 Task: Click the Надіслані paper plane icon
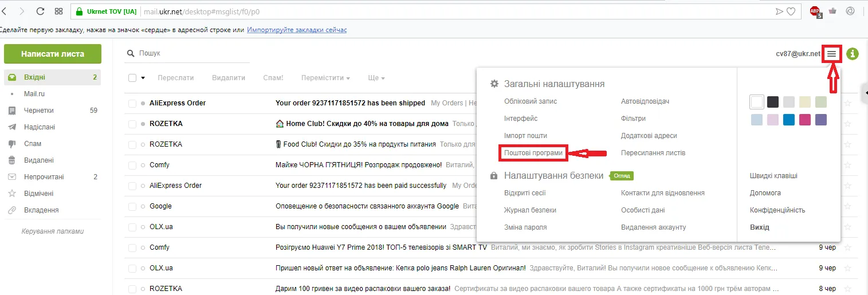[12, 127]
